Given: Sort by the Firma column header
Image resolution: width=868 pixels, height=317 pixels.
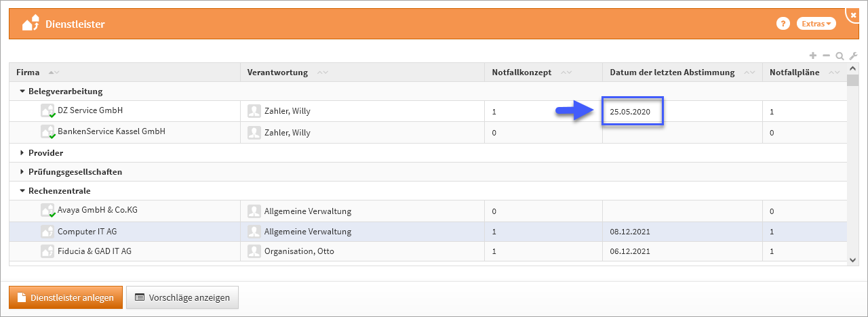Looking at the screenshot, I should 28,72.
